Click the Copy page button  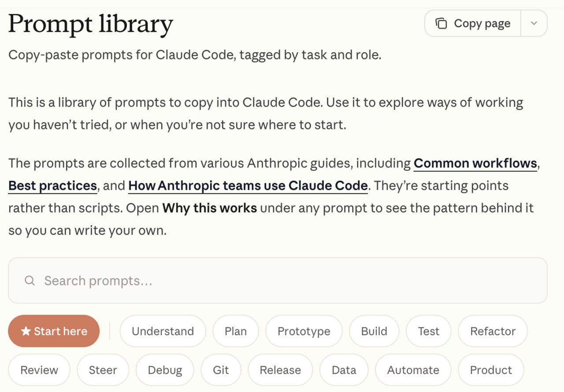[473, 23]
